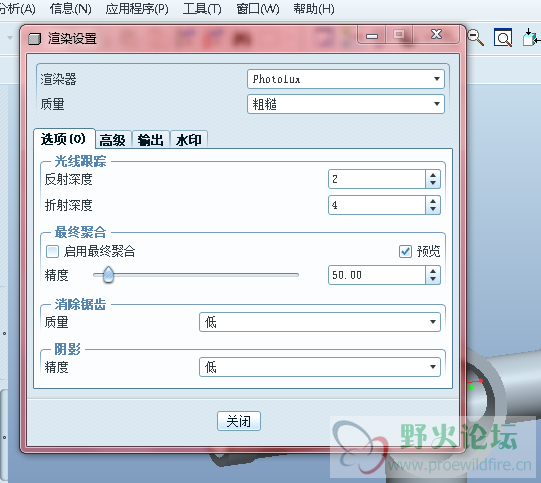Close the 渲染设置 dialog with X
The height and width of the screenshot is (483, 541).
pos(436,34)
